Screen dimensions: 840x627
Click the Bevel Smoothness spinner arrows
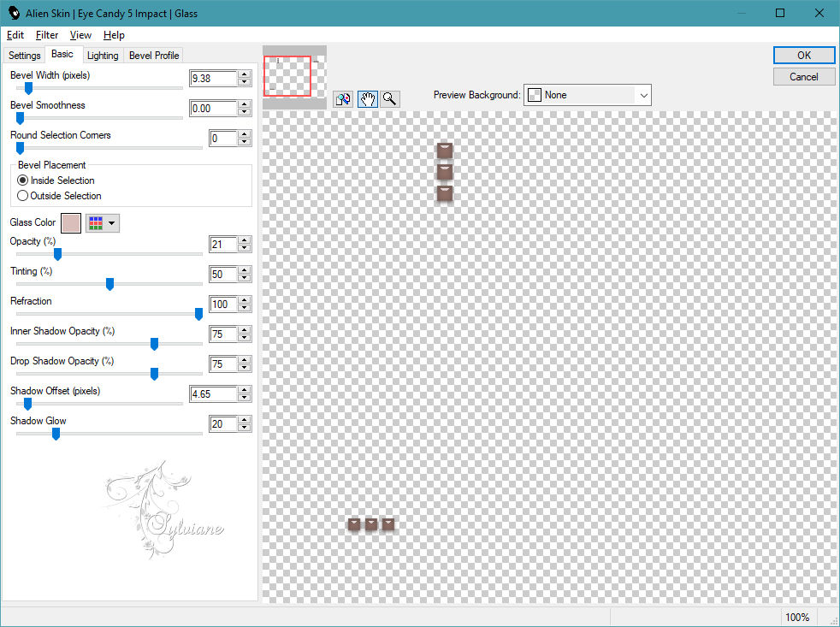click(245, 109)
